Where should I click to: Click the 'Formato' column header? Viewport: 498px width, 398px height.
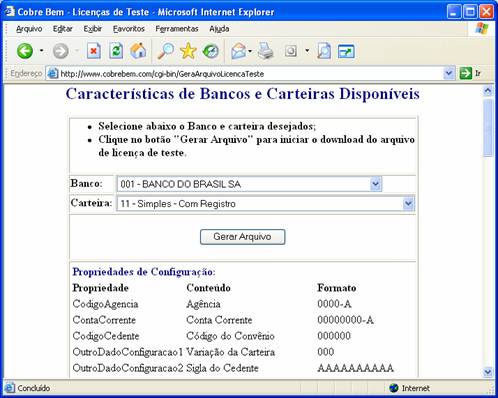(x=337, y=288)
